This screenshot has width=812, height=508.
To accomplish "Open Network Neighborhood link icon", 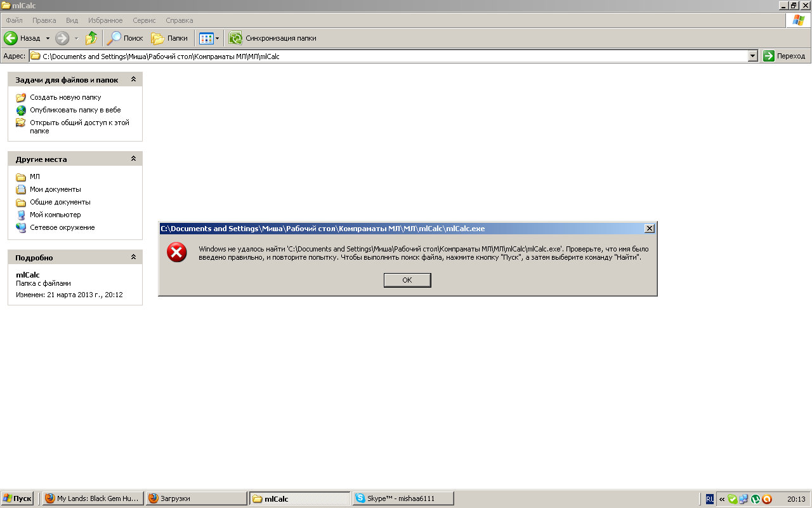I will click(x=21, y=227).
